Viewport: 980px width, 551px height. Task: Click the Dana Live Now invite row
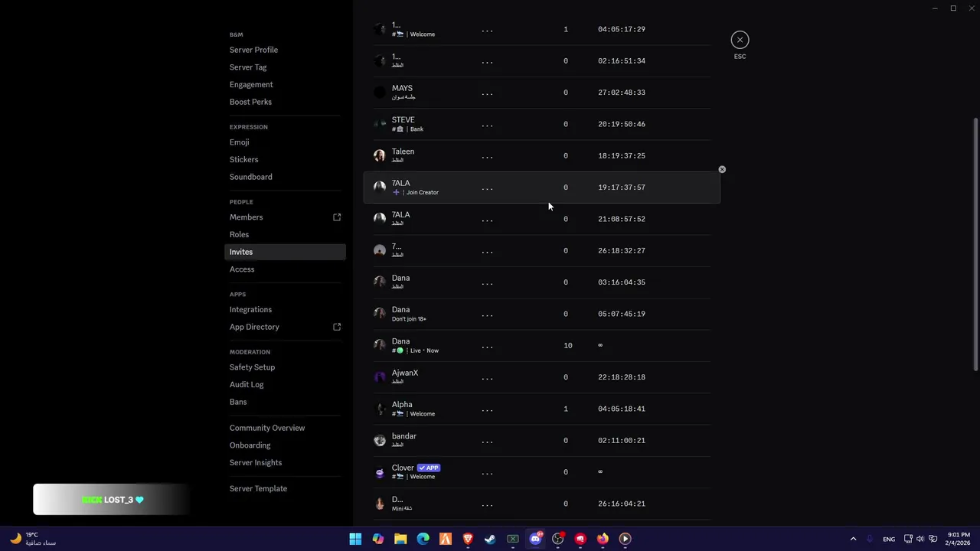(536, 345)
